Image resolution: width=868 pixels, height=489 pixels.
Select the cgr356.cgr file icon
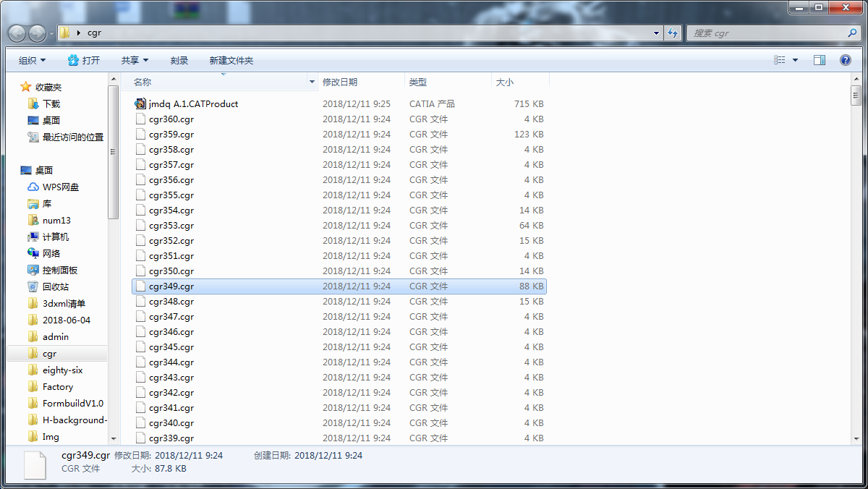point(140,179)
